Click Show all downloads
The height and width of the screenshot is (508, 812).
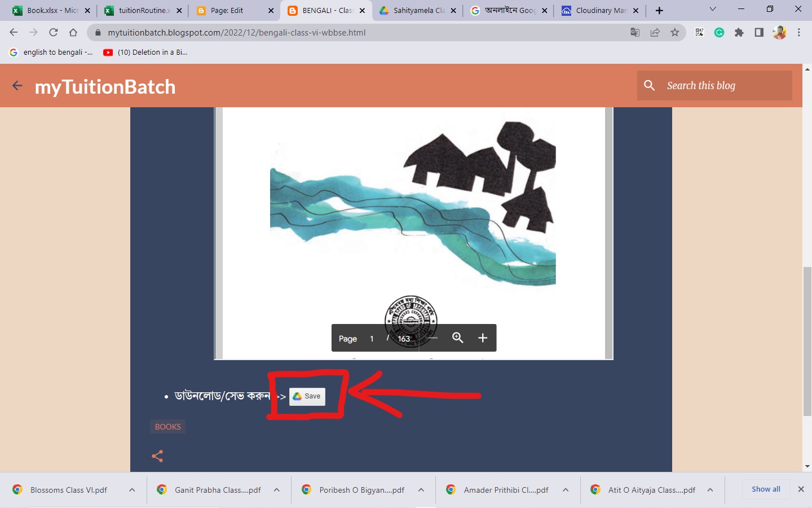point(766,489)
